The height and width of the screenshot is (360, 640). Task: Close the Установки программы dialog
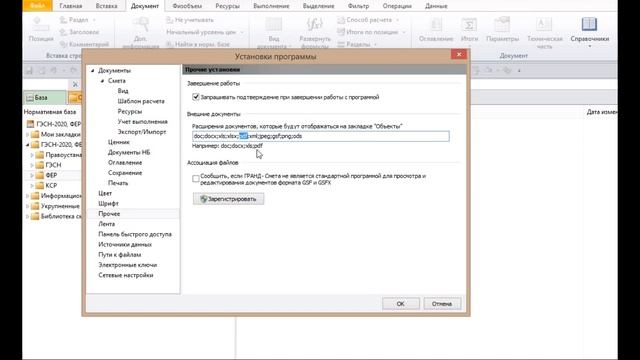click(459, 54)
